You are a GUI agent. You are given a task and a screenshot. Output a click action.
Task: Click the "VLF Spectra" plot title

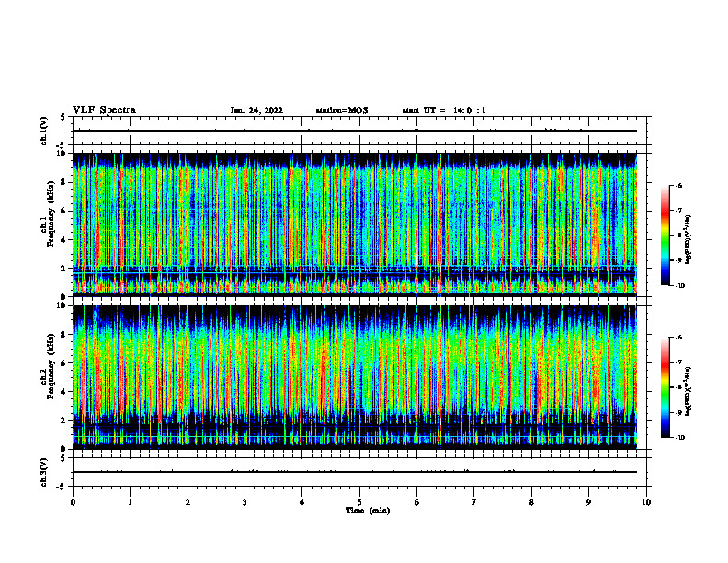point(104,110)
